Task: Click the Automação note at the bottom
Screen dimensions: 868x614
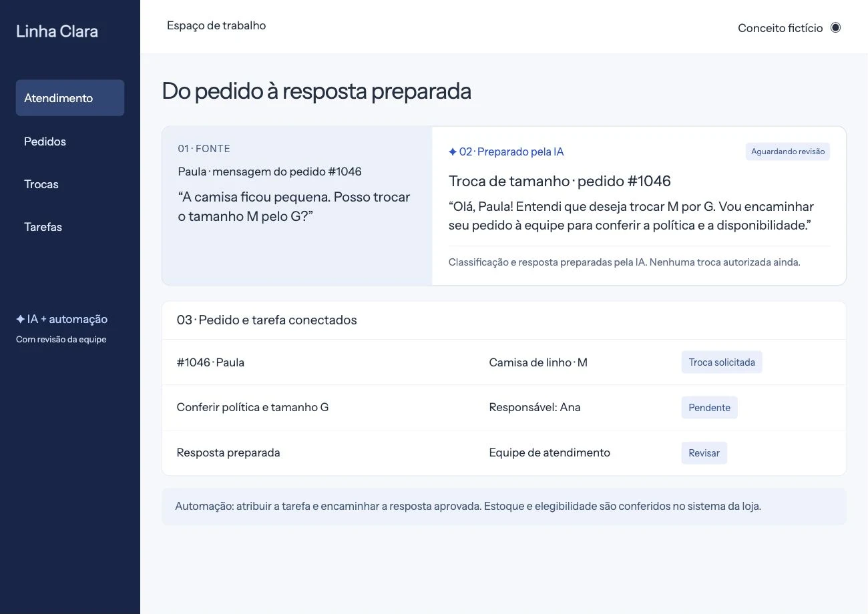Action: click(504, 506)
